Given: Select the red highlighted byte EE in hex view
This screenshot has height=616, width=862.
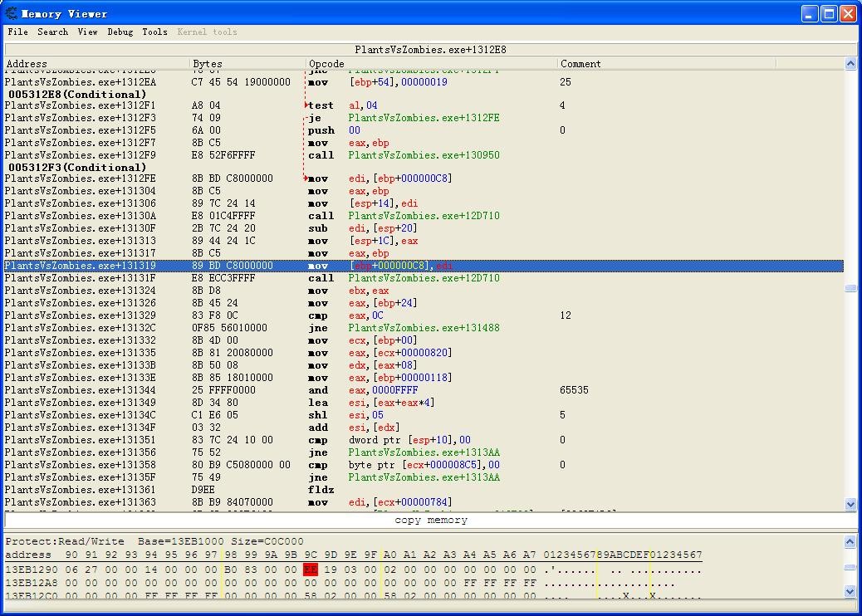Looking at the screenshot, I should click(311, 570).
